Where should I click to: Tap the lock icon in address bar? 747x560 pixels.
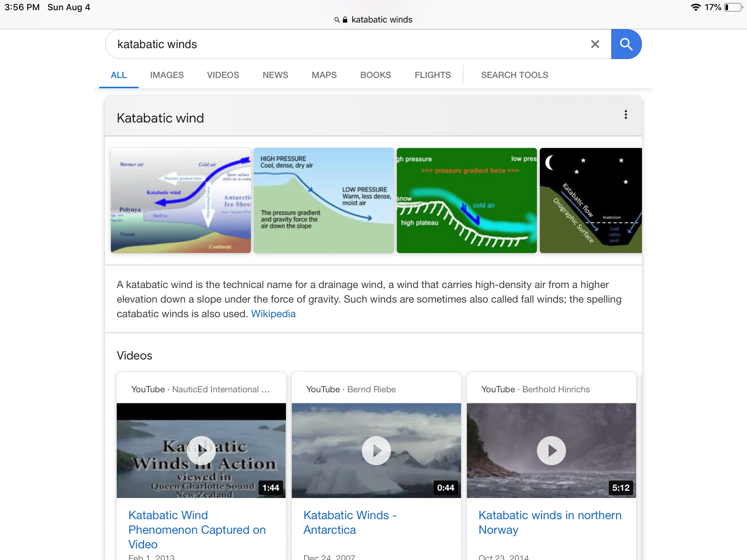click(x=345, y=20)
